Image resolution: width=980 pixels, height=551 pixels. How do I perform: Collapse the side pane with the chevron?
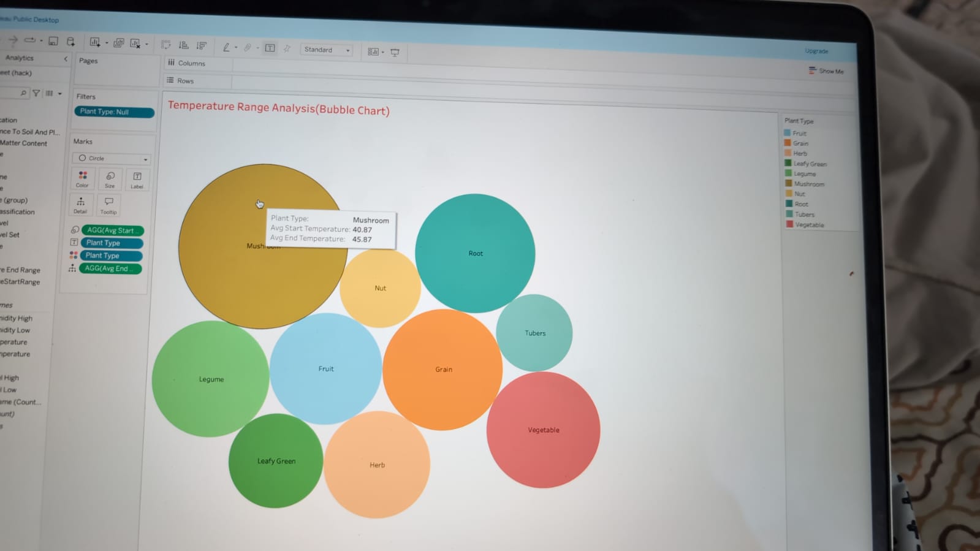tap(66, 59)
